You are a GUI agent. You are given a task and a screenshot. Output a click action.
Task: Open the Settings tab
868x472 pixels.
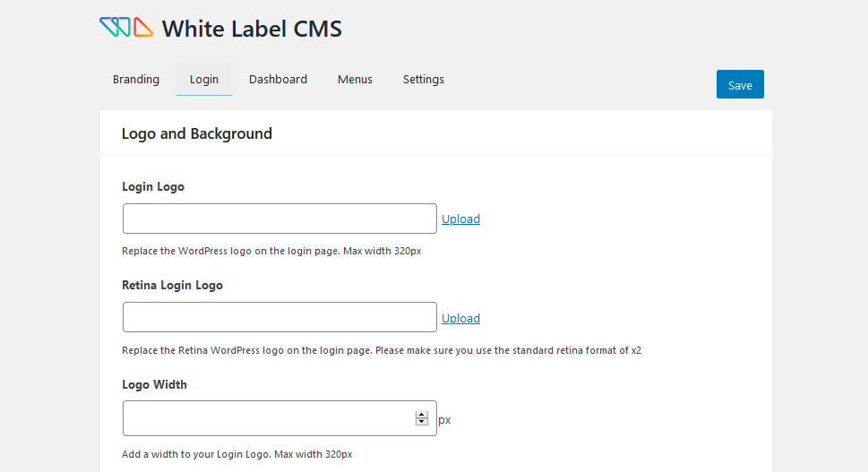(x=424, y=79)
